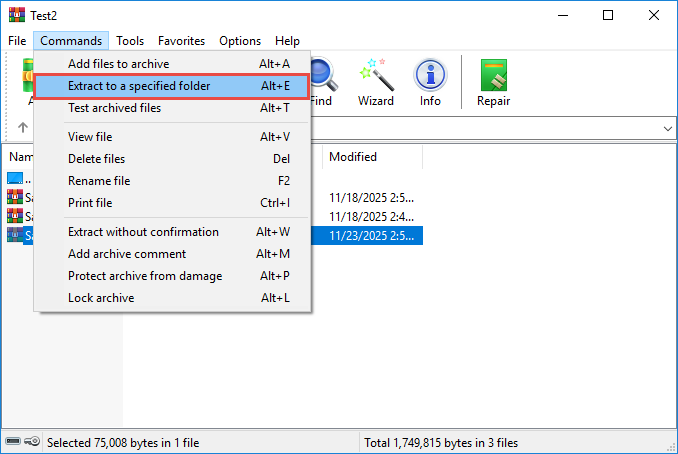Screen dimensions: 678x454
Task: Choose Extract to a specified folder
Action: click(172, 86)
